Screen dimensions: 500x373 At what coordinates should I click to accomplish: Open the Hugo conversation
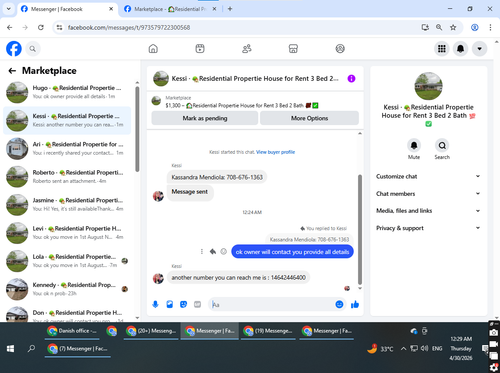coord(67,92)
